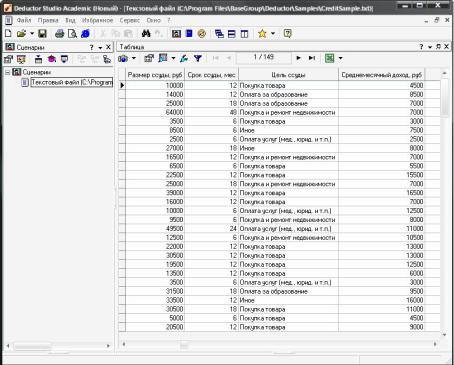Screen dimensions: 454x365
Task: Open the dropdown arrow beside the Excel export icon
Action: tap(340, 58)
